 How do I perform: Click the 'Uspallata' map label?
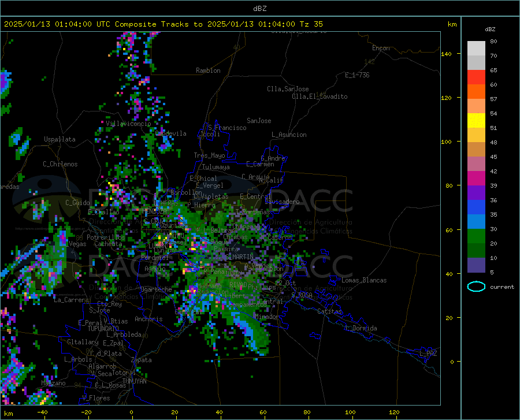[x=60, y=139]
